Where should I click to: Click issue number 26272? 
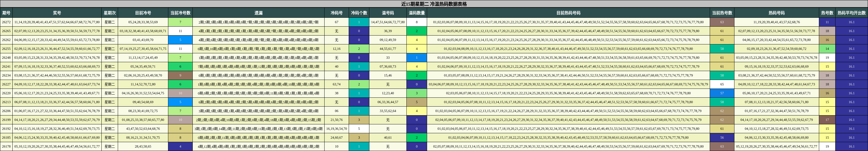[6, 22]
